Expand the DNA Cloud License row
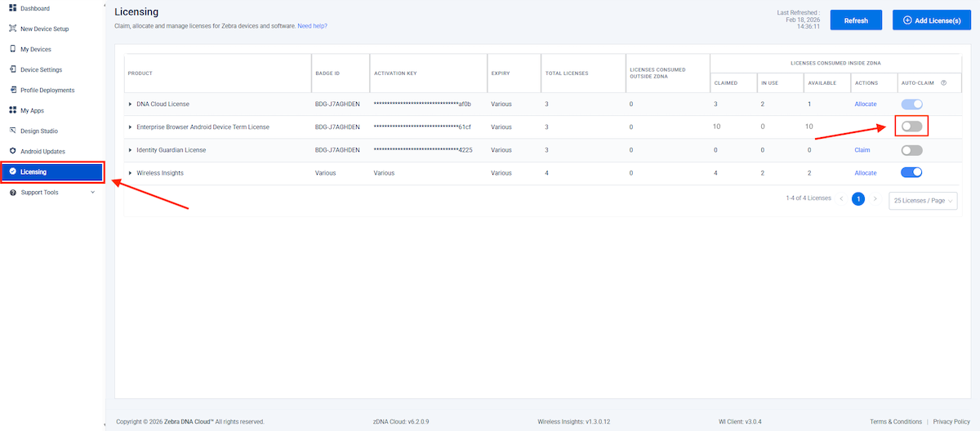Viewport: 980px width, 431px height. 130,104
